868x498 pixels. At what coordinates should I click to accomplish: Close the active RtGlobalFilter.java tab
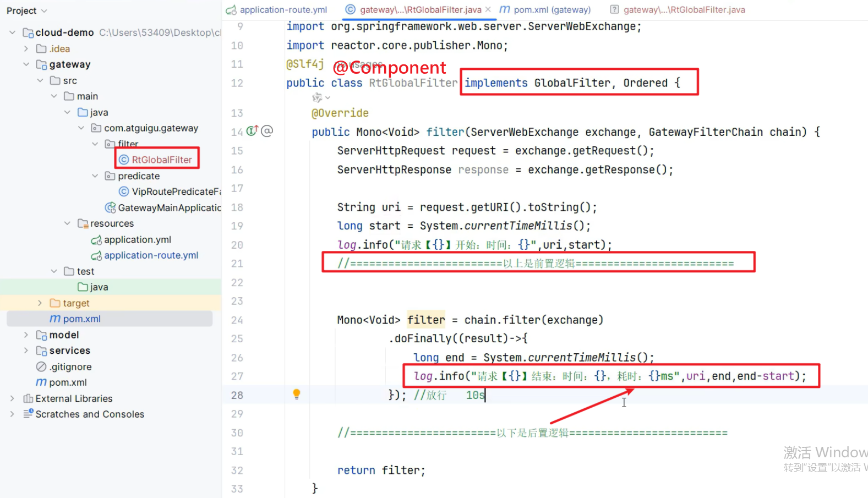[488, 9]
